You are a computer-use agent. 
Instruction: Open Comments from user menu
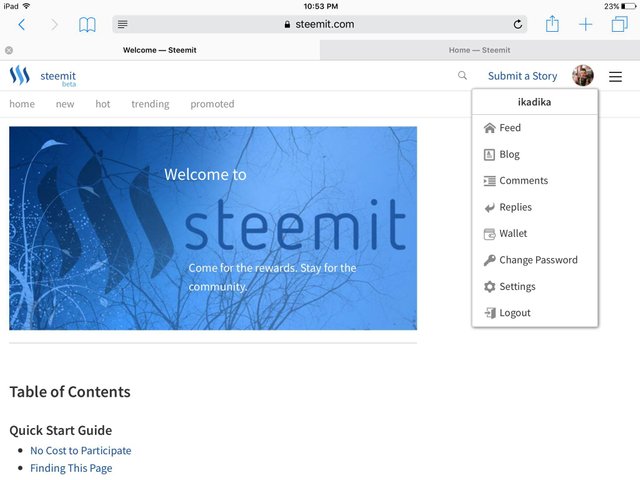coord(535,180)
